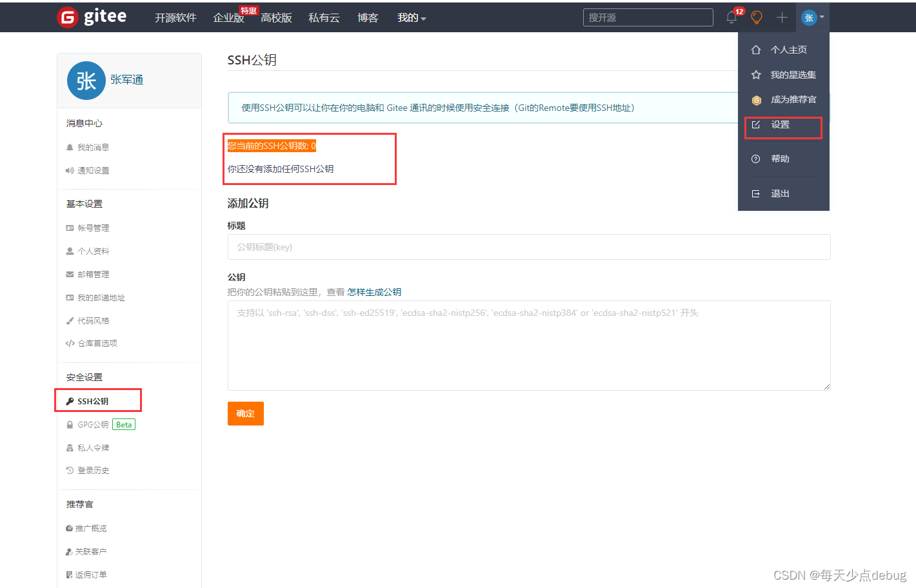The height and width of the screenshot is (588, 916).
Task: Click the brush icon beside 代码风格
Action: click(70, 321)
